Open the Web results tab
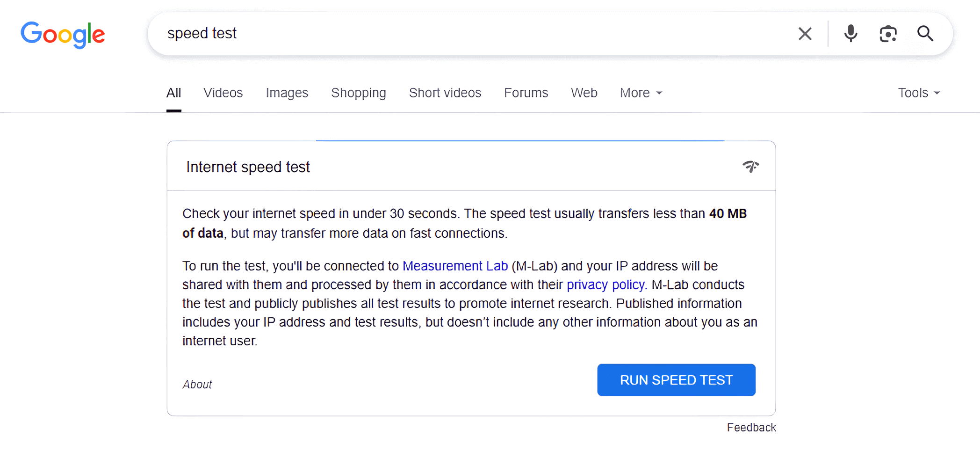This screenshot has height=452, width=980. tap(584, 93)
